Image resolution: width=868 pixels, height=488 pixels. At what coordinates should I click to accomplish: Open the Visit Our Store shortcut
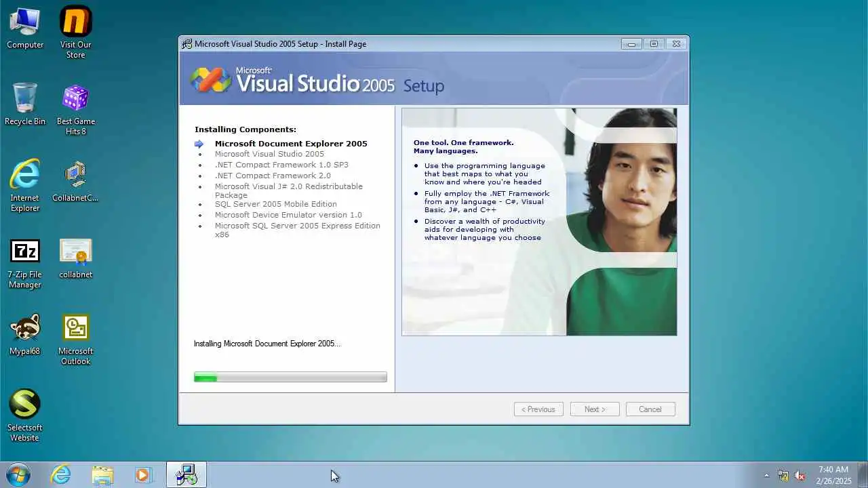75,32
